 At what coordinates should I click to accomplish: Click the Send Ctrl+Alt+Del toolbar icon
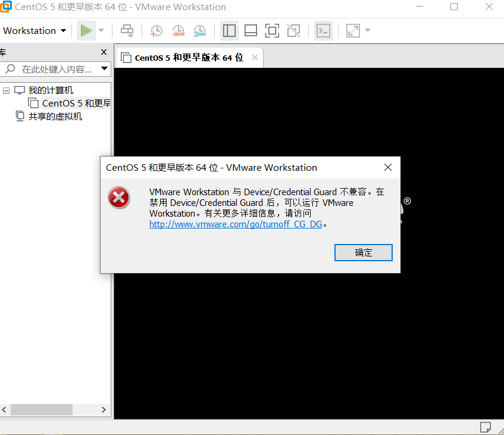(x=127, y=30)
